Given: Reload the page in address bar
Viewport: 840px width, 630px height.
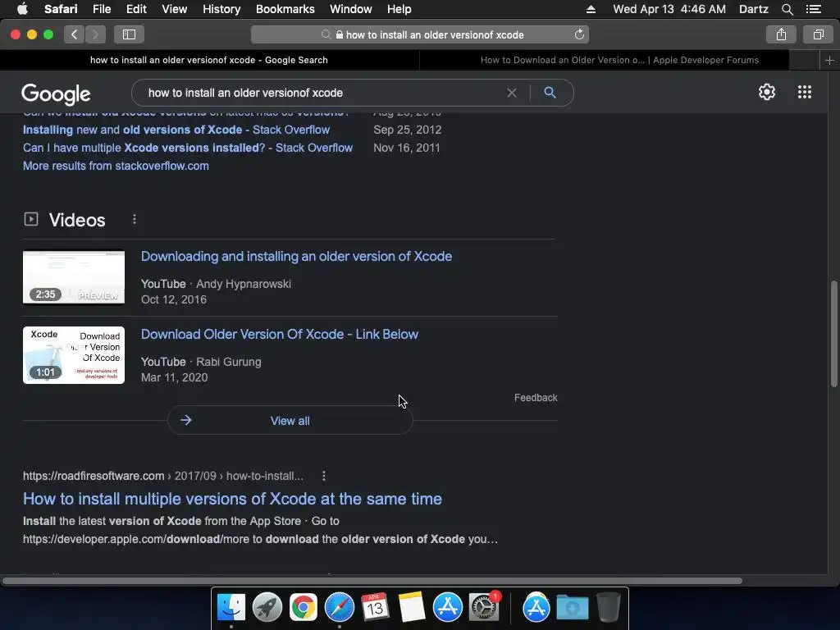Looking at the screenshot, I should [579, 34].
